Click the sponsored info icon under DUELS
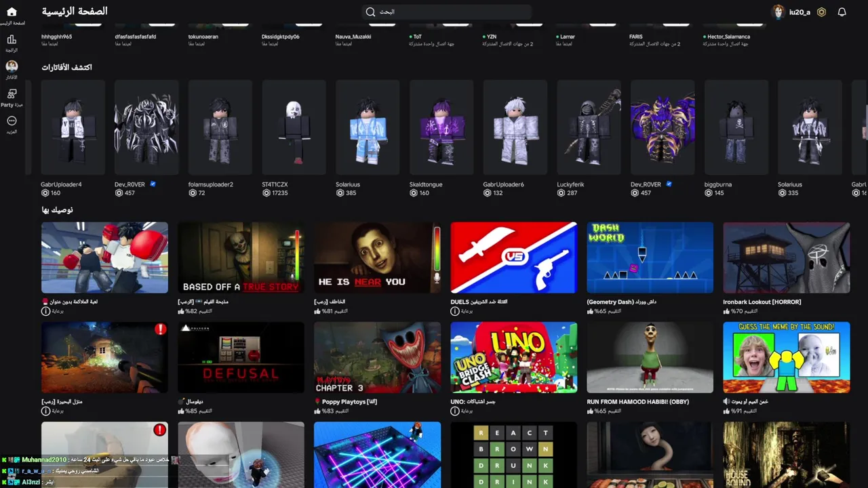The width and height of the screenshot is (868, 488). [x=455, y=311]
